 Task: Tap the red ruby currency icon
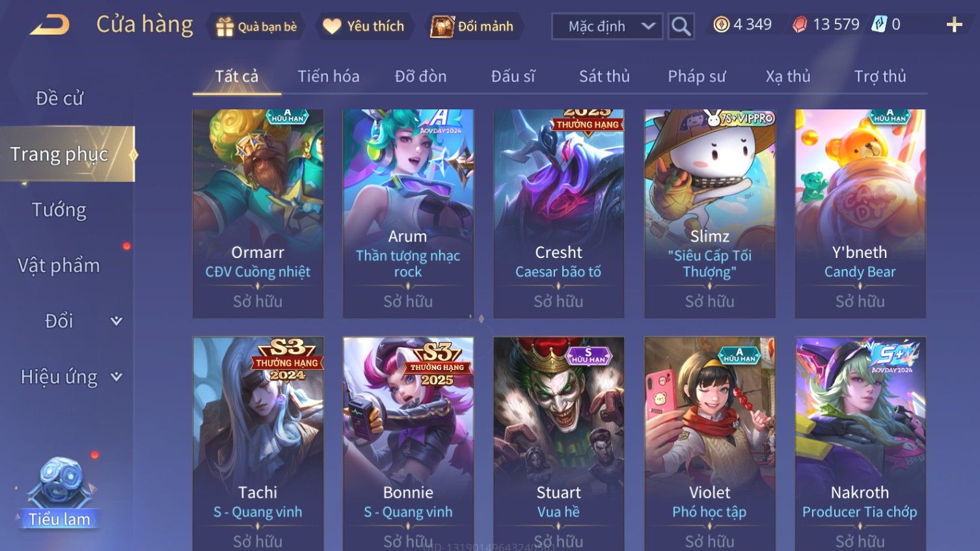(x=800, y=25)
